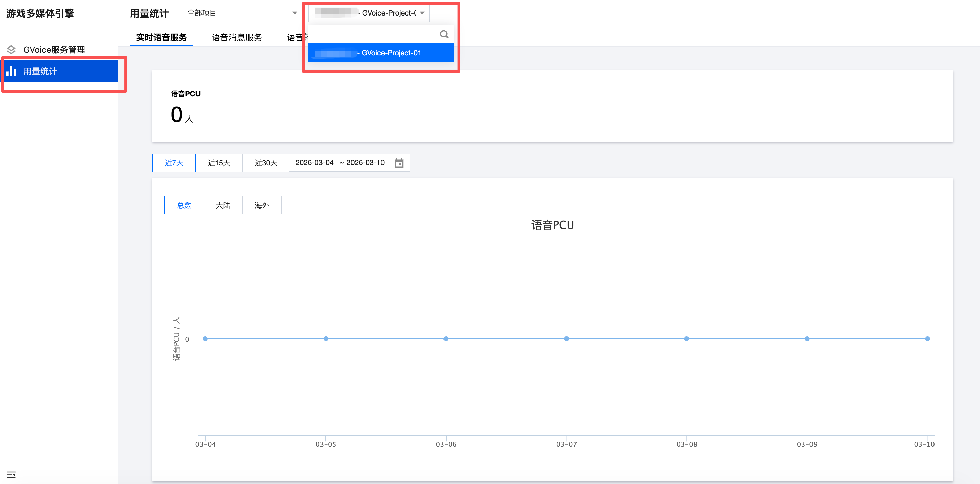980x484 pixels.
Task: Switch time range to 近15天
Action: click(x=219, y=163)
